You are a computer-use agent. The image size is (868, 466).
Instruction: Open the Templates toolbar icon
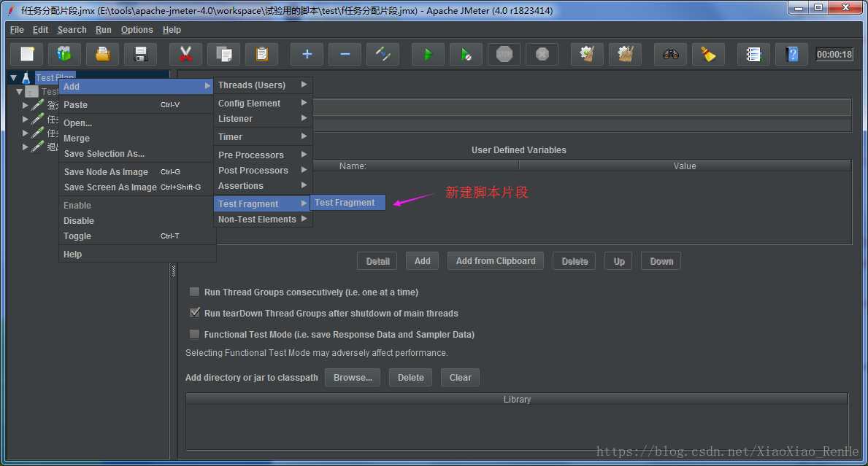pos(64,54)
